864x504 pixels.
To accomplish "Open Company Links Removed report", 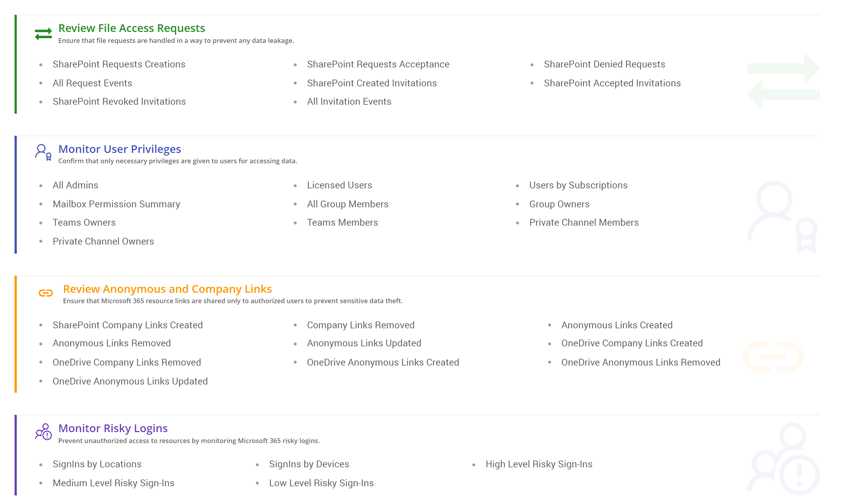I will coord(361,325).
